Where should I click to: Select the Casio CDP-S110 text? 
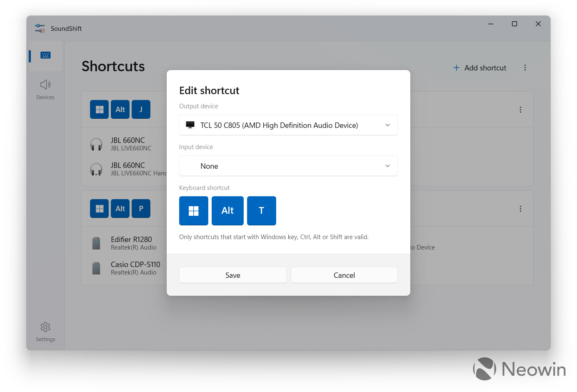135,265
